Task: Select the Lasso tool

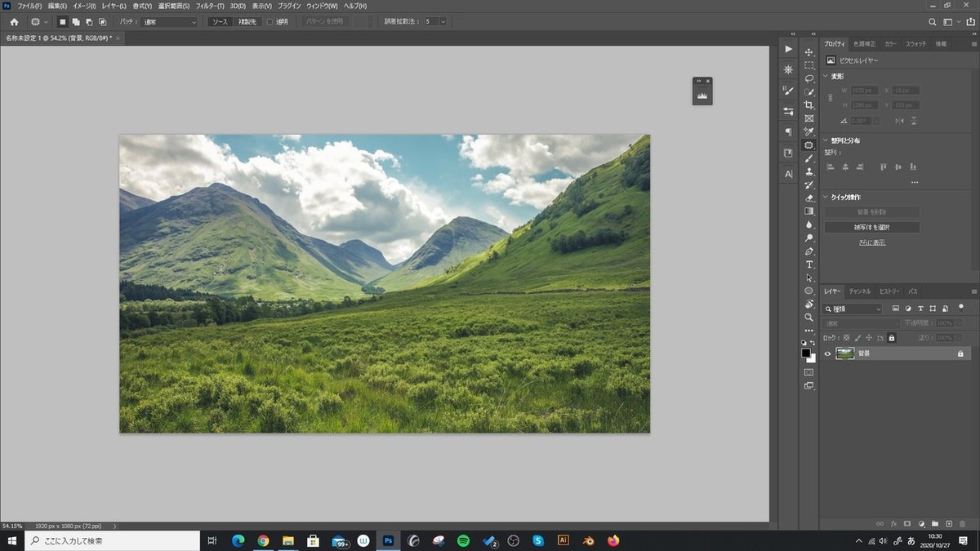Action: pos(809,78)
